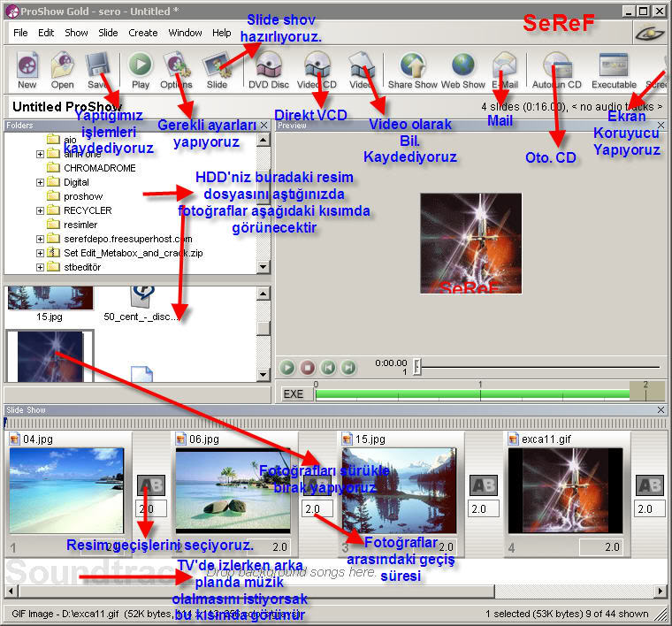Edit slide 2 duration value
The image size is (672, 626).
click(x=271, y=546)
